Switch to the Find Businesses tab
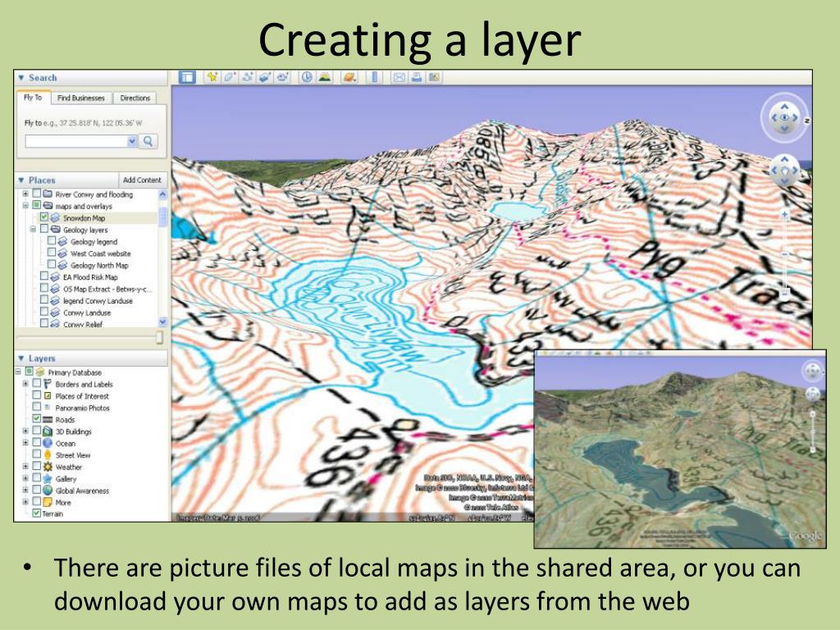The image size is (840, 630). [81, 98]
